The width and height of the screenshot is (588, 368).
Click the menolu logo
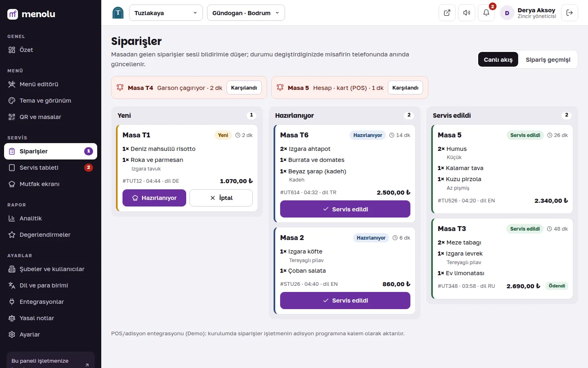(x=31, y=14)
